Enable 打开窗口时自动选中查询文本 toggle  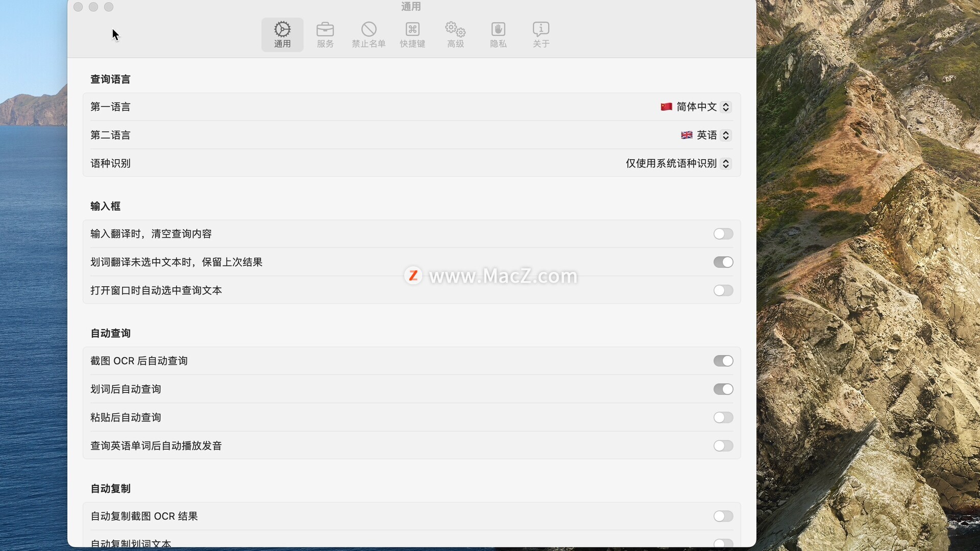click(x=723, y=290)
